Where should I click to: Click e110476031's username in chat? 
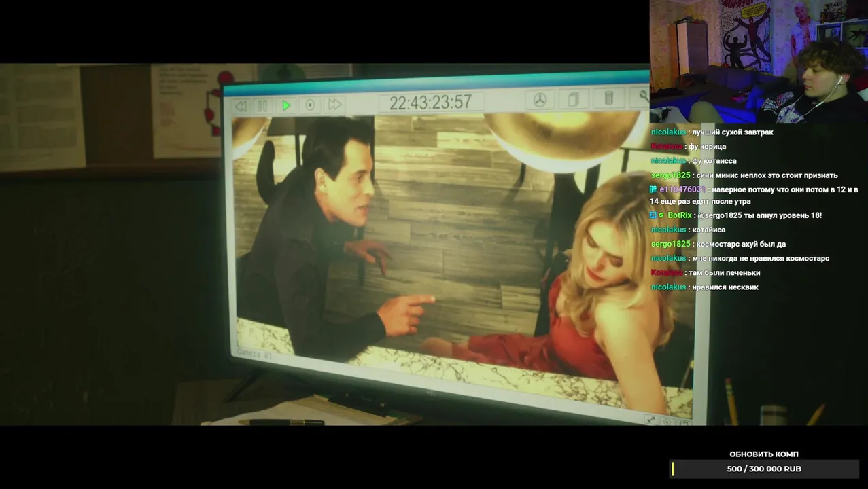click(x=682, y=189)
